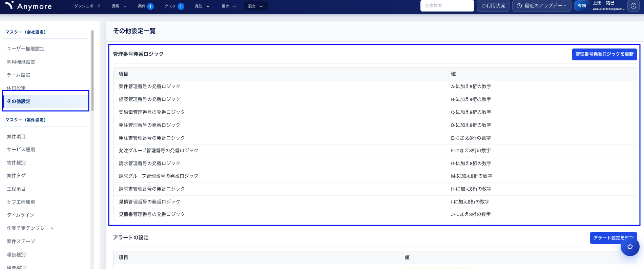Expand the 発注 dropdown menu
Viewport: 644px width, 269px height.
[x=202, y=6]
